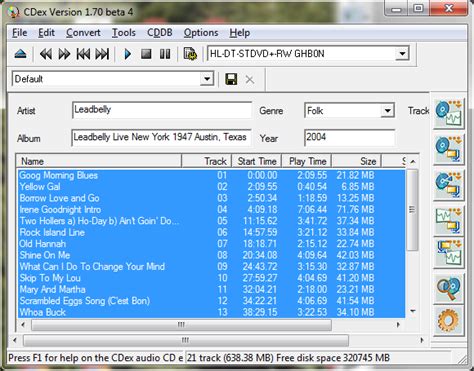Convert WAV to compressed audio icon

click(x=449, y=220)
